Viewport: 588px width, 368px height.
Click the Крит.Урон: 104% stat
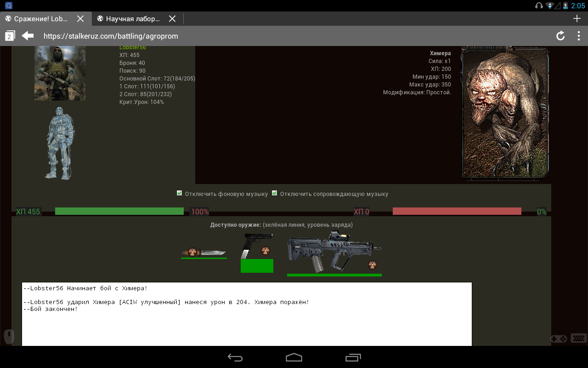click(141, 102)
